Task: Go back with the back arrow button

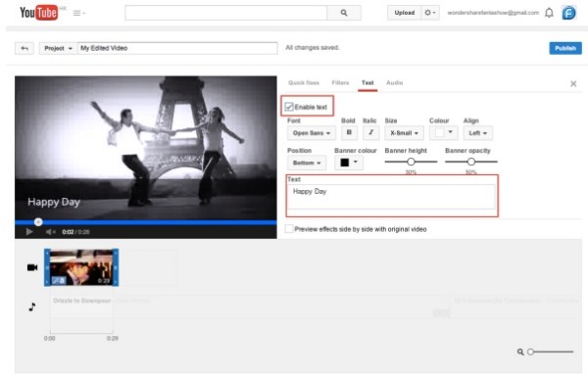Action: point(24,48)
